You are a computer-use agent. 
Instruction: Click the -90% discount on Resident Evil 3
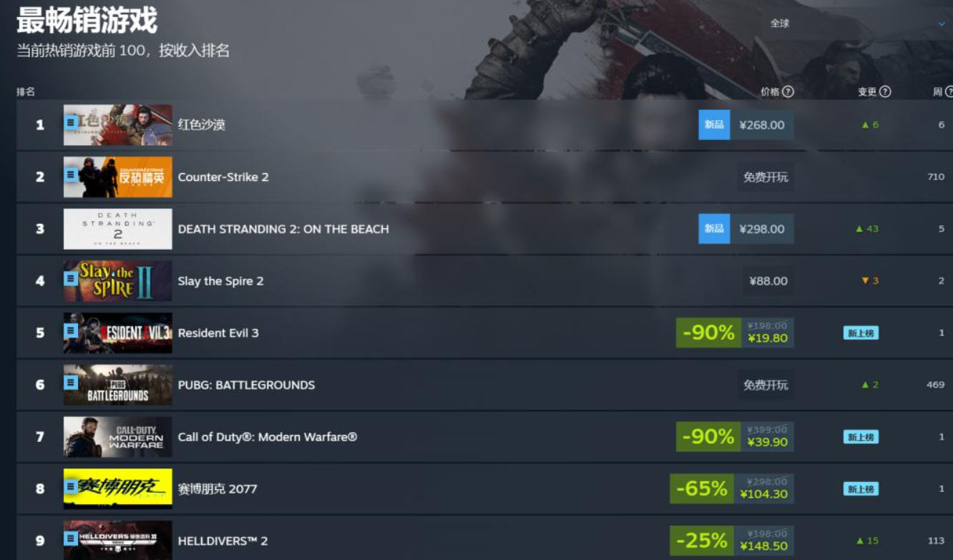[708, 333]
